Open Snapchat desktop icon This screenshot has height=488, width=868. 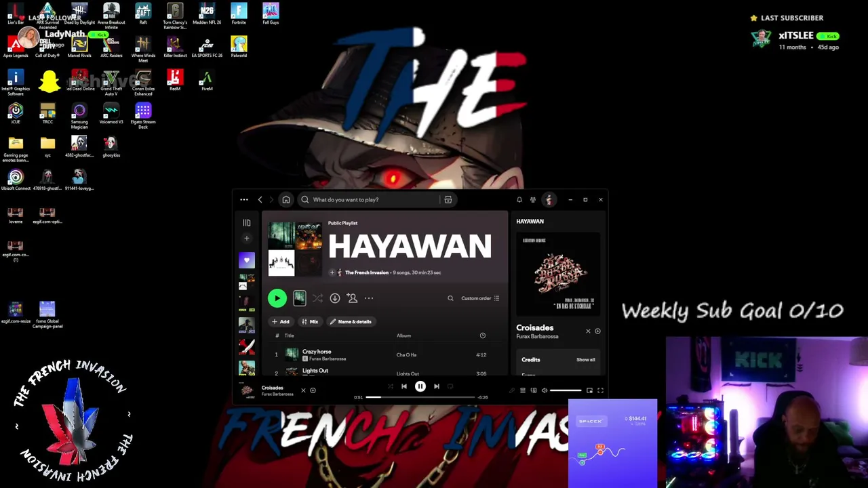pyautogui.click(x=49, y=82)
